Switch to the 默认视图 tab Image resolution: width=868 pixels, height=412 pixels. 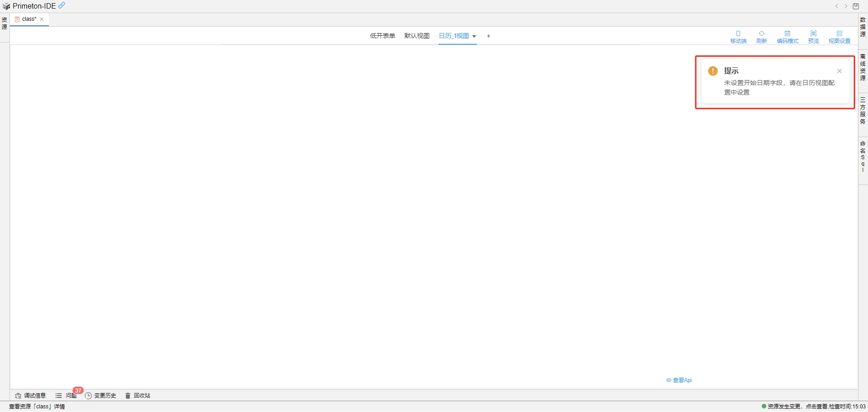pyautogui.click(x=417, y=36)
